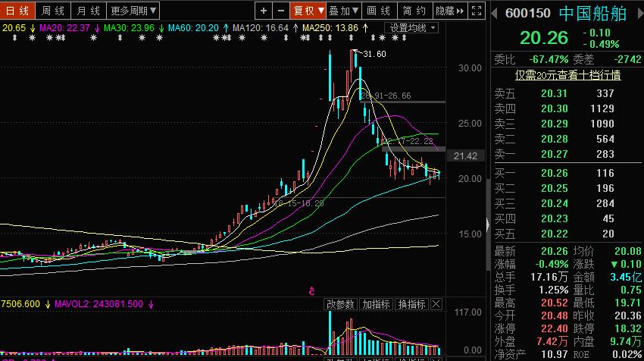Click the 21.42 price axis marker
The image size is (644, 361).
click(x=465, y=156)
